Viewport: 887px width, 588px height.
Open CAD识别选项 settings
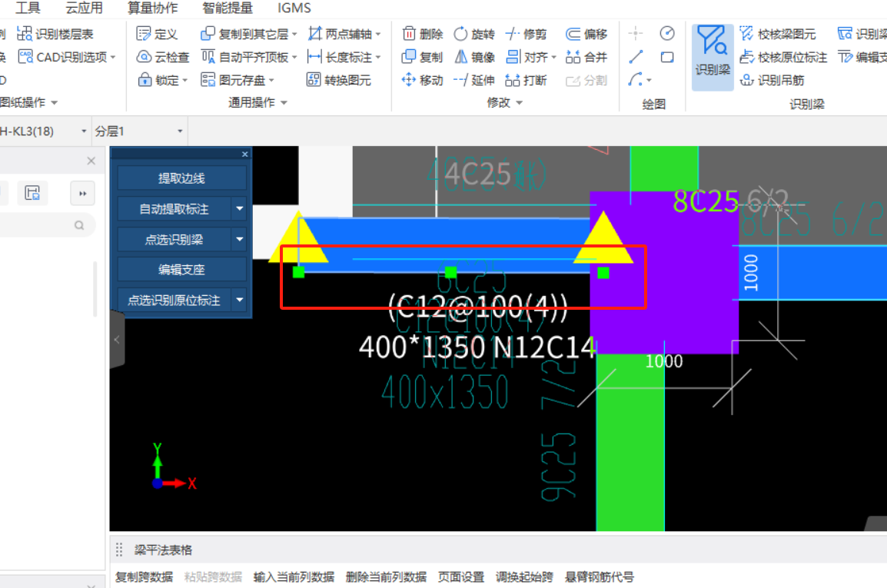pyautogui.click(x=67, y=57)
